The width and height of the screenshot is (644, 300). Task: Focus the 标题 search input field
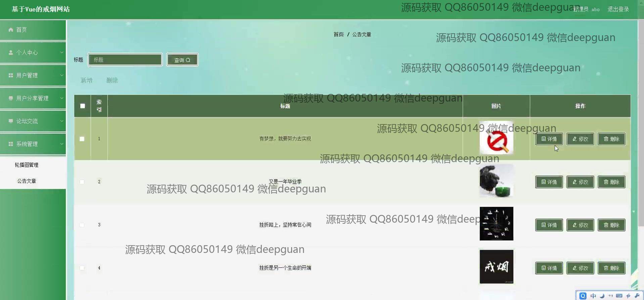[x=125, y=60]
